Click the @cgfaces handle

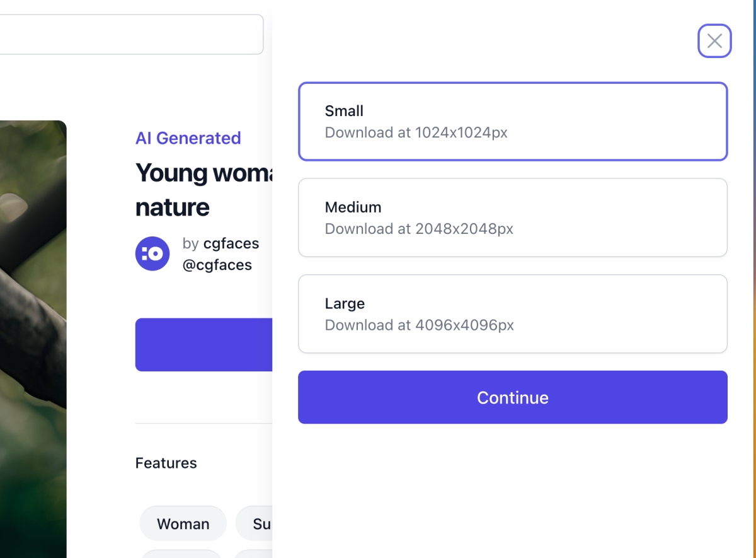(x=217, y=265)
